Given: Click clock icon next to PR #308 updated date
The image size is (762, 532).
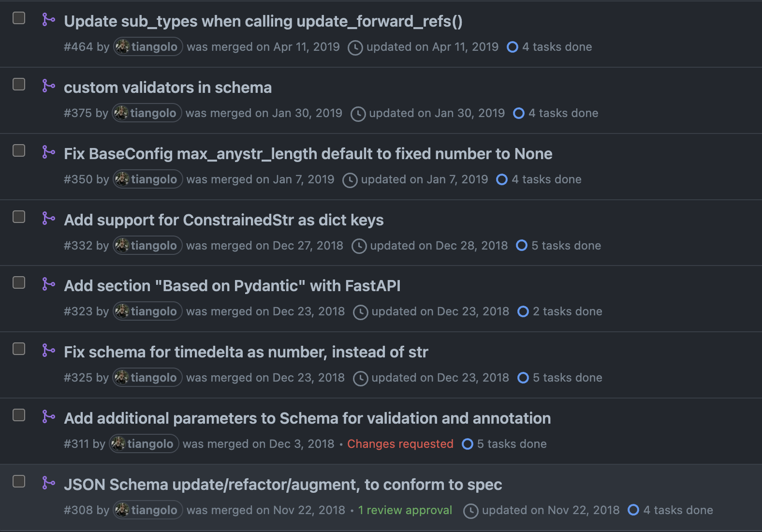Looking at the screenshot, I should (470, 511).
